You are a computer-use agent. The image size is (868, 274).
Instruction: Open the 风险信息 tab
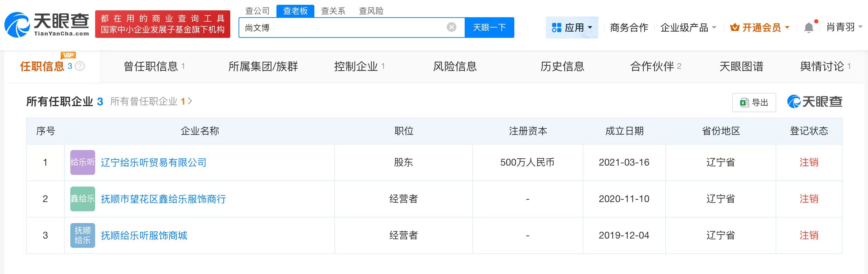point(455,66)
